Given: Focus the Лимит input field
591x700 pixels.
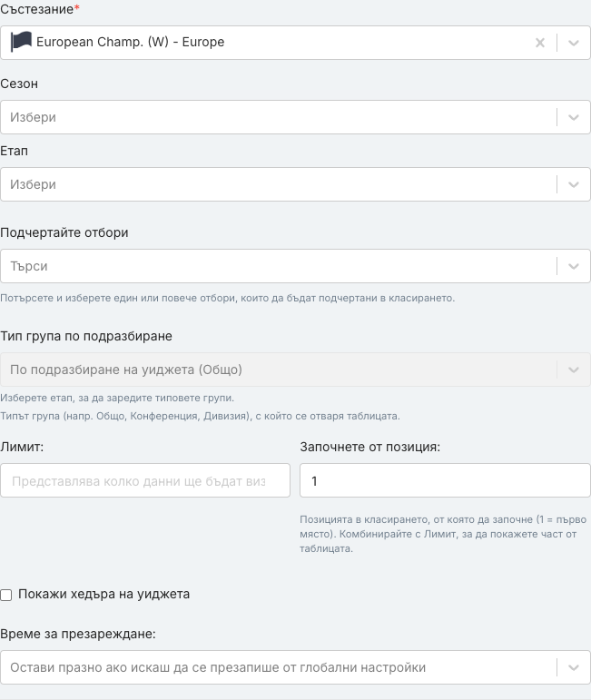Looking at the screenshot, I should 145,480.
